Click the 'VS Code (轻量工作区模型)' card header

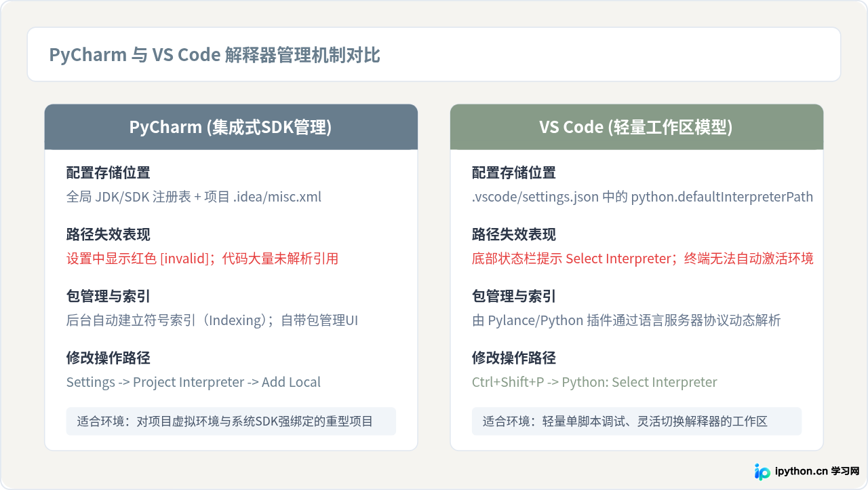[636, 127]
